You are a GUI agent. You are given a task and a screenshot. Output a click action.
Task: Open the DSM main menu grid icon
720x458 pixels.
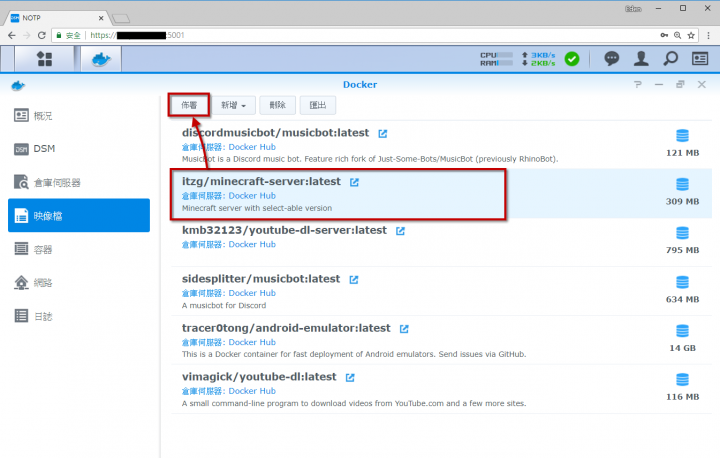click(x=45, y=59)
